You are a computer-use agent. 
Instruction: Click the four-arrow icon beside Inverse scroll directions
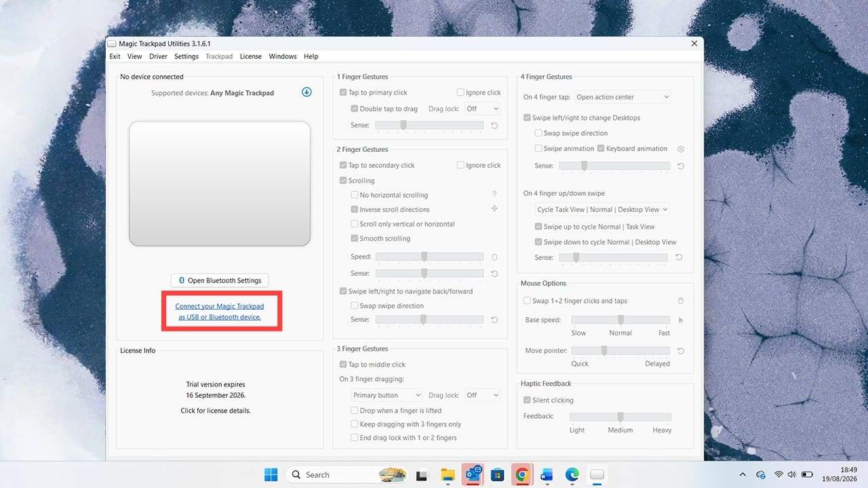(494, 209)
